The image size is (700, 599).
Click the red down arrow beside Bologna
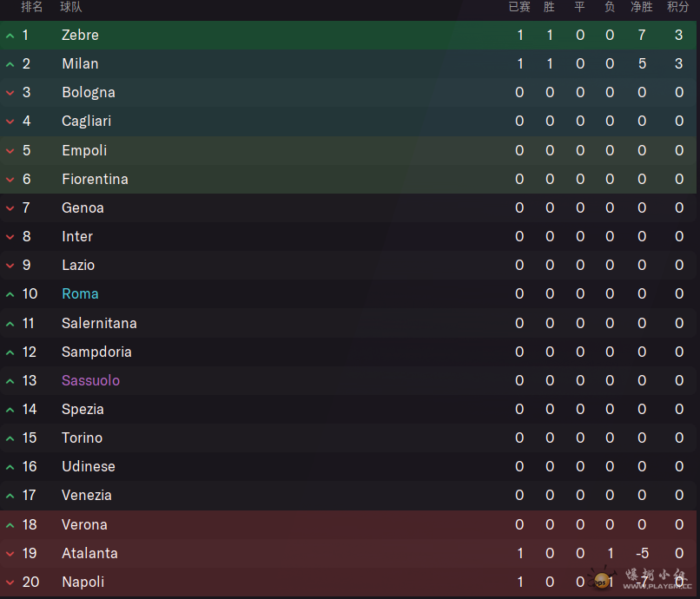[x=10, y=93]
